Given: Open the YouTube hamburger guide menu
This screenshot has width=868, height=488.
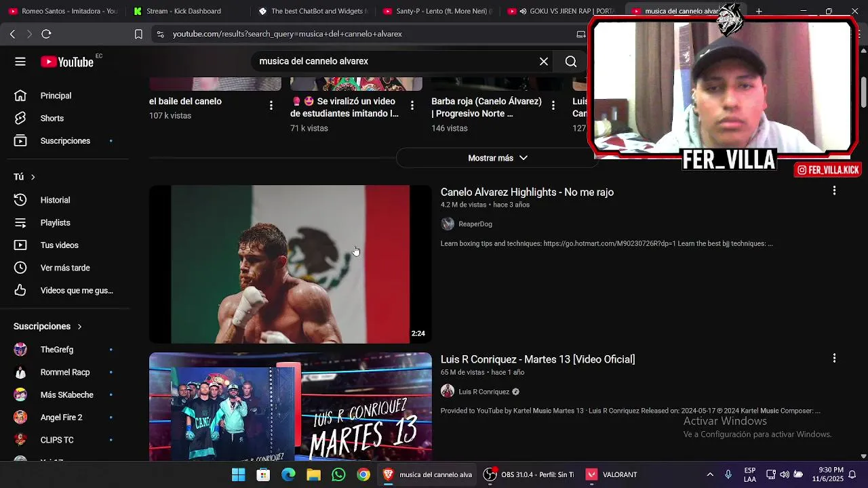Looking at the screenshot, I should point(20,62).
